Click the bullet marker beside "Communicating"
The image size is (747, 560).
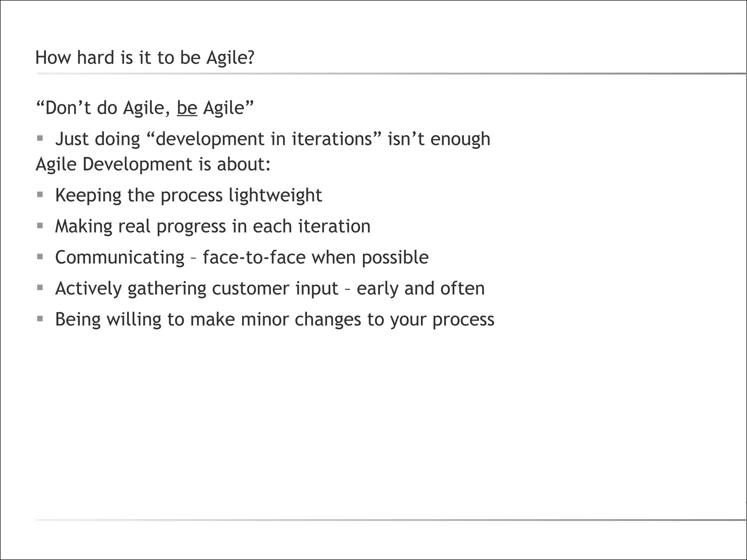click(40, 256)
